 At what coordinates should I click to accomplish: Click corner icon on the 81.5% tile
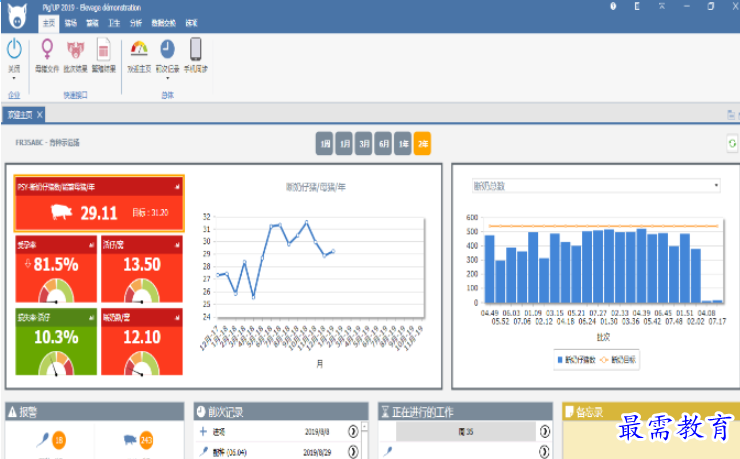point(91,245)
